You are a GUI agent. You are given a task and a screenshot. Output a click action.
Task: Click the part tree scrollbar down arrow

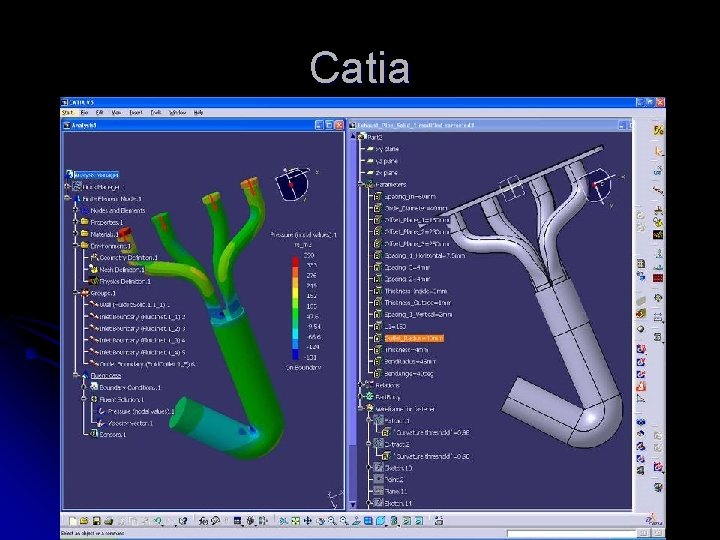352,505
